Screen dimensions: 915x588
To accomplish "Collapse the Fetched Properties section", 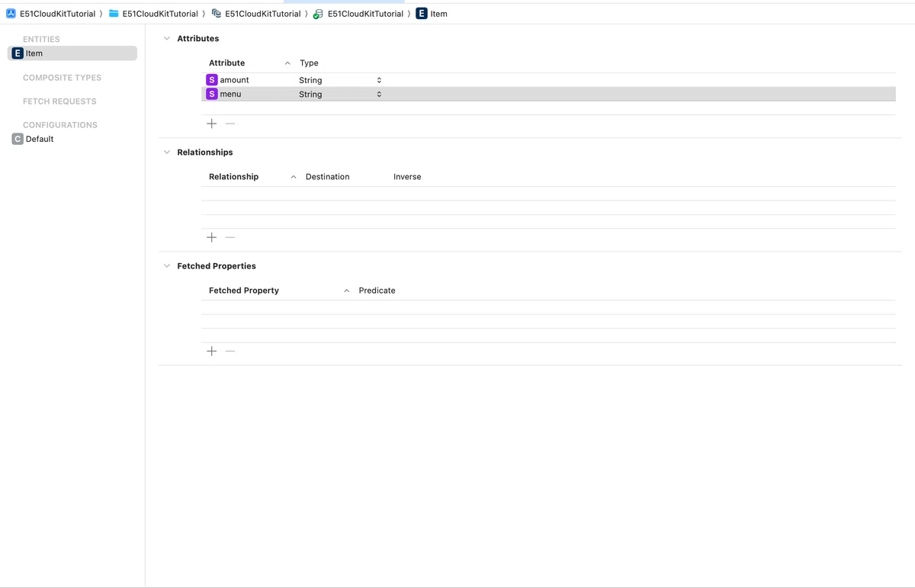I will [x=167, y=265].
